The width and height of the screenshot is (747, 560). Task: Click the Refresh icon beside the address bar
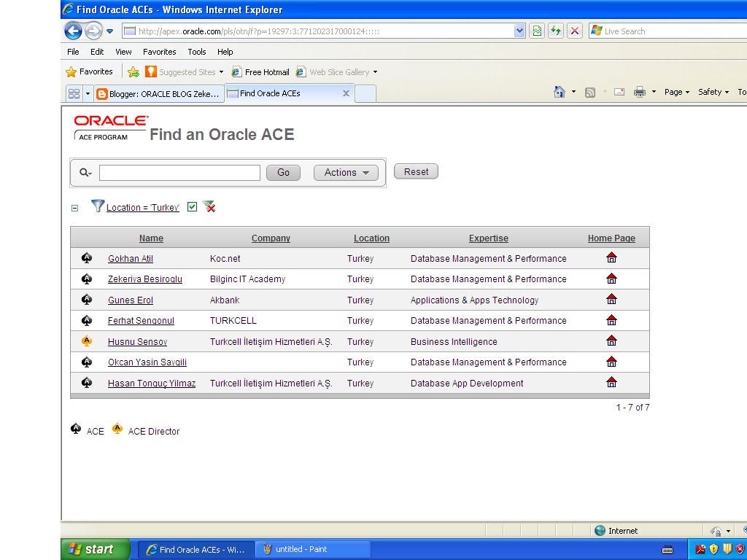pos(554,31)
